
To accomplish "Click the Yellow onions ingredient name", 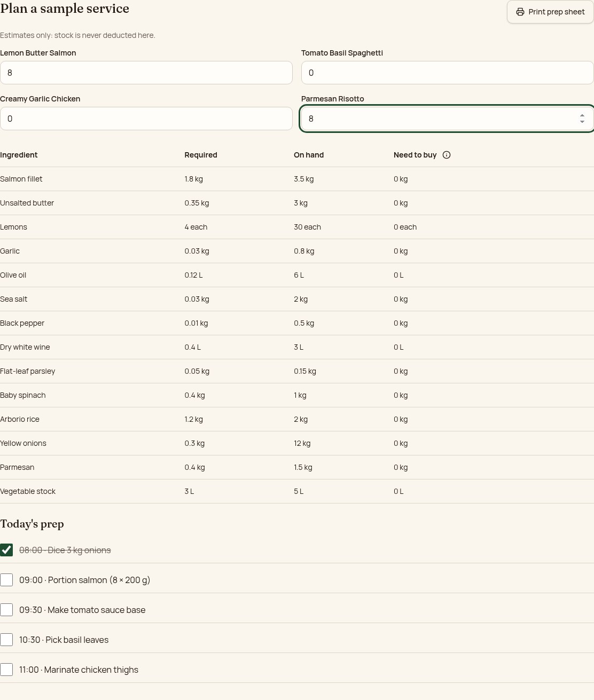I will pyautogui.click(x=23, y=443).
